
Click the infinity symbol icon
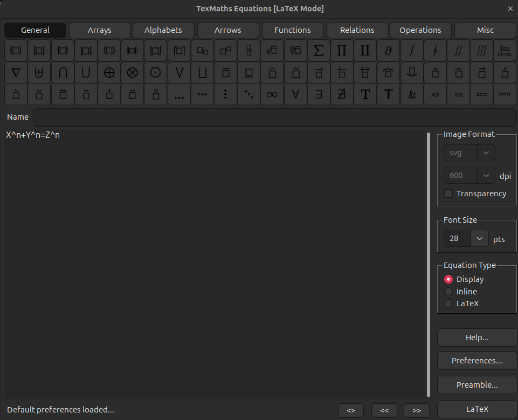pos(272,94)
